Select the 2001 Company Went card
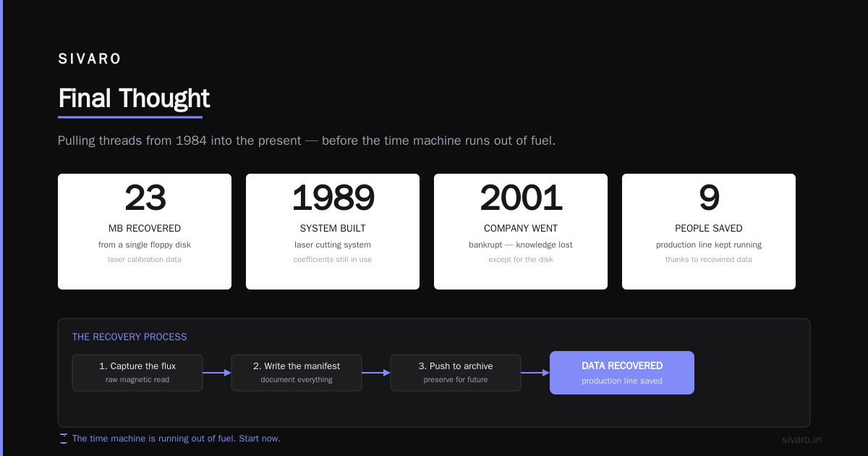 tap(521, 232)
